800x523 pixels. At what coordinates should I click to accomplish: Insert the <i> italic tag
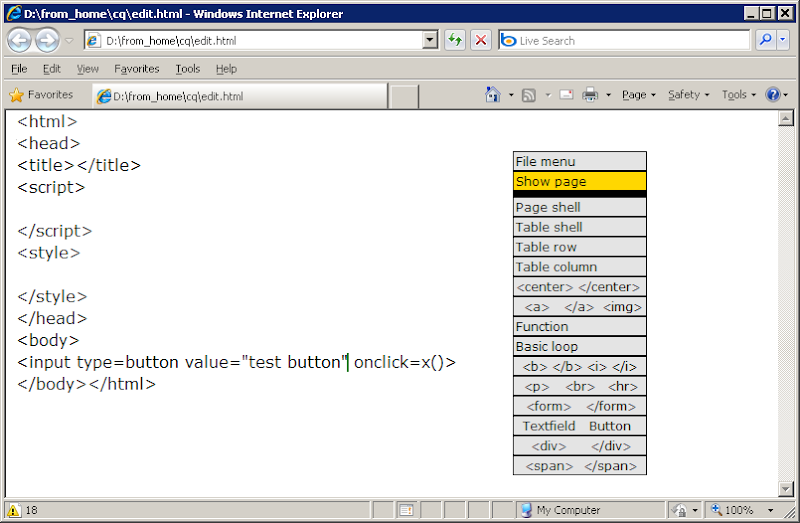(597, 366)
